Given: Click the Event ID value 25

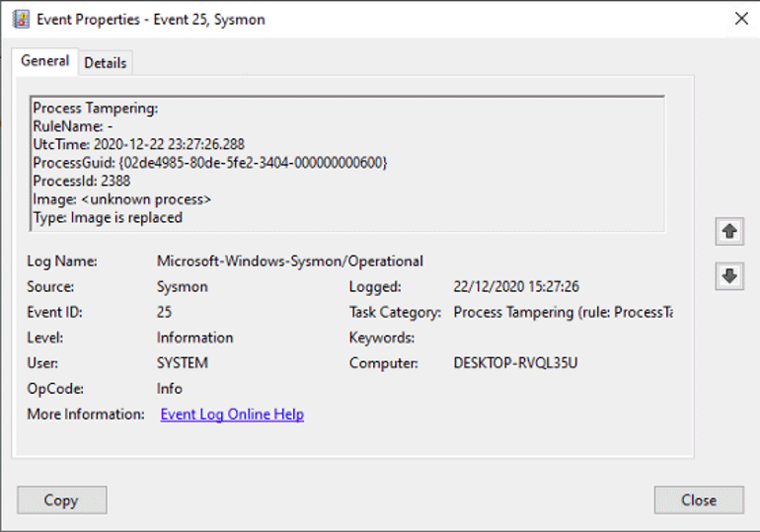Looking at the screenshot, I should tap(166, 312).
